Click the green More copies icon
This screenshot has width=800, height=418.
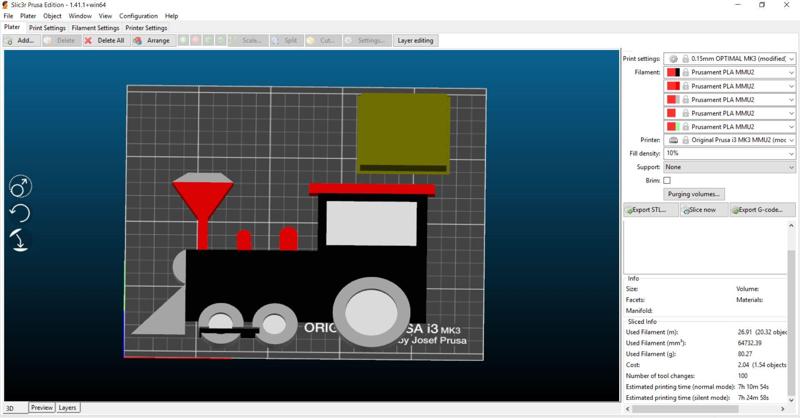point(183,40)
